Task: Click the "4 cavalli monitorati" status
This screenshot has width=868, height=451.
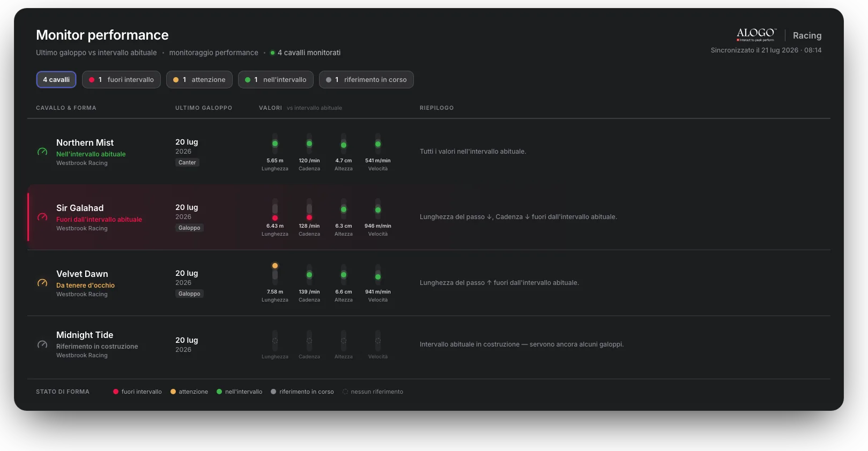Action: 306,52
